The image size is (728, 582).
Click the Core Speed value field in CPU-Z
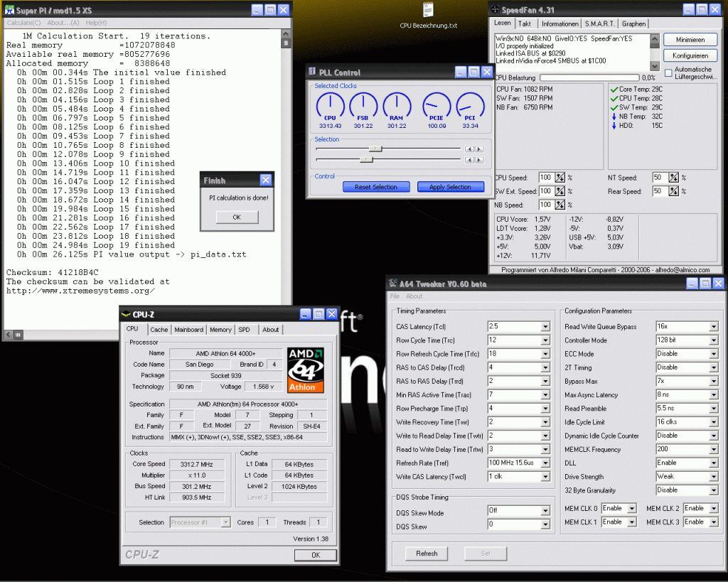[197, 464]
